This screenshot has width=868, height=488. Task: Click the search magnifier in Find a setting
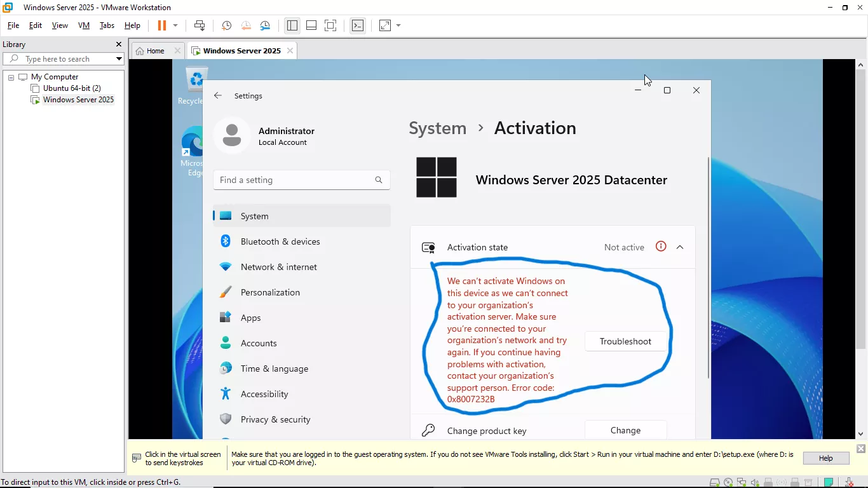pyautogui.click(x=379, y=180)
